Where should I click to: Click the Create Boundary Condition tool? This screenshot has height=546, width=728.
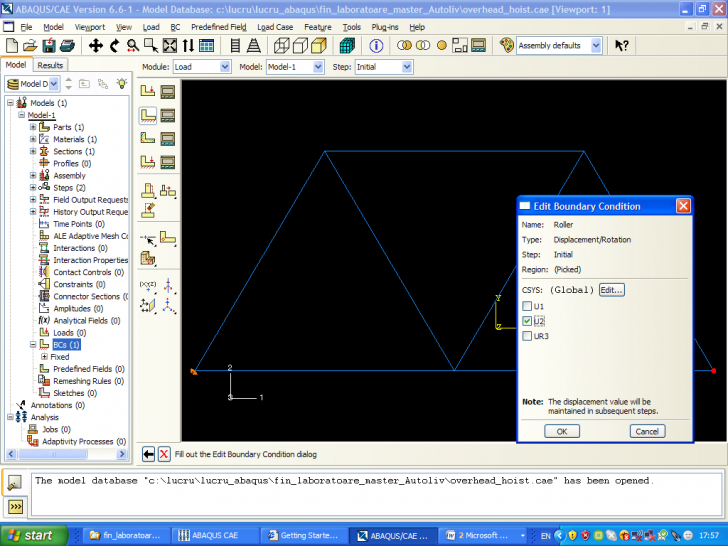pos(148,114)
